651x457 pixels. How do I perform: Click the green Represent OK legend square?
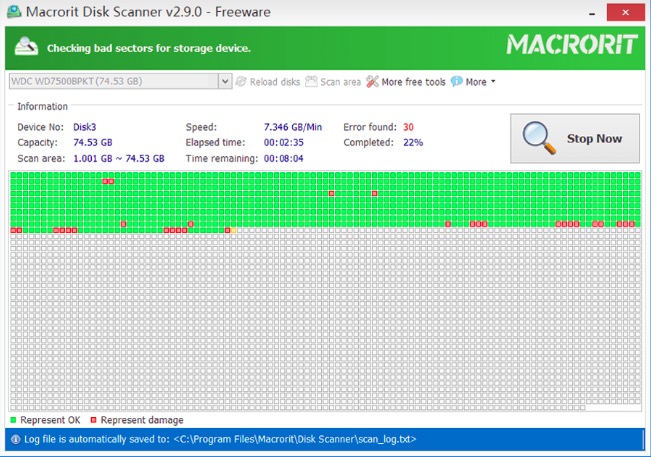click(x=13, y=420)
